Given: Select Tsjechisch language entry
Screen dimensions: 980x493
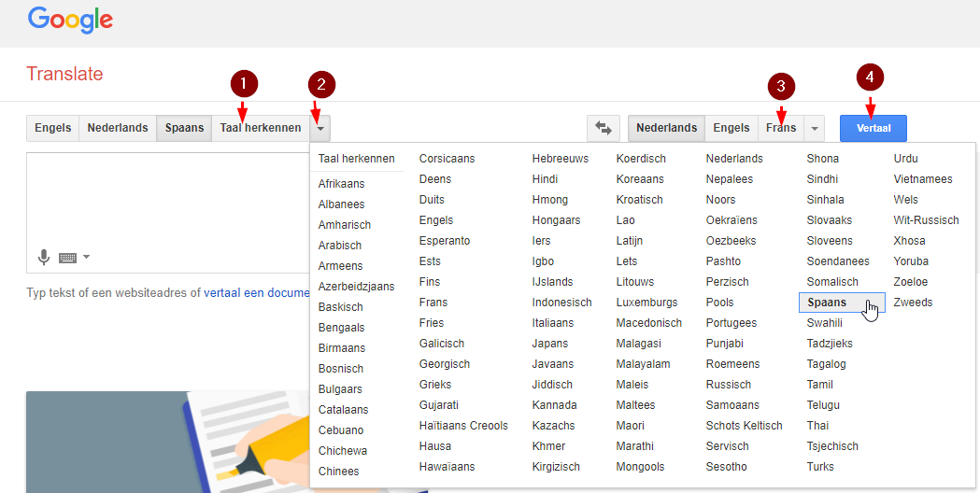Looking at the screenshot, I should pos(832,446).
